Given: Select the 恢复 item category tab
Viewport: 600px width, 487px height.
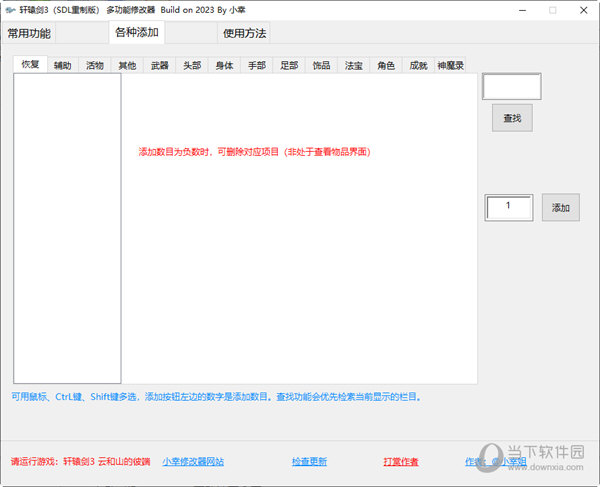Looking at the screenshot, I should 30,64.
